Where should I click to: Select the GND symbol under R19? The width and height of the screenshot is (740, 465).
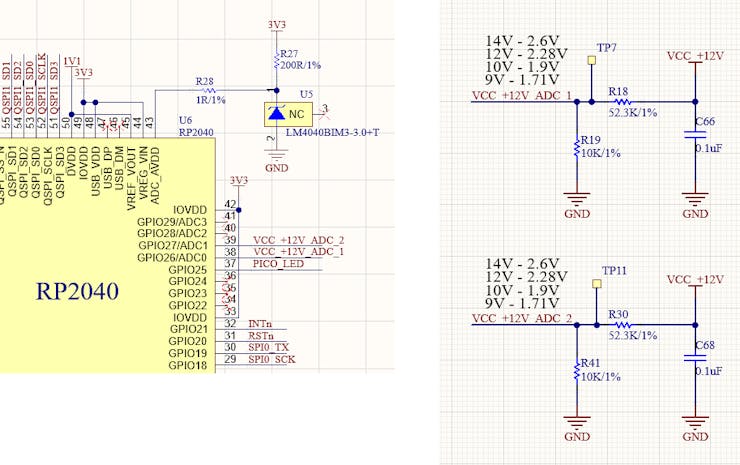point(577,203)
